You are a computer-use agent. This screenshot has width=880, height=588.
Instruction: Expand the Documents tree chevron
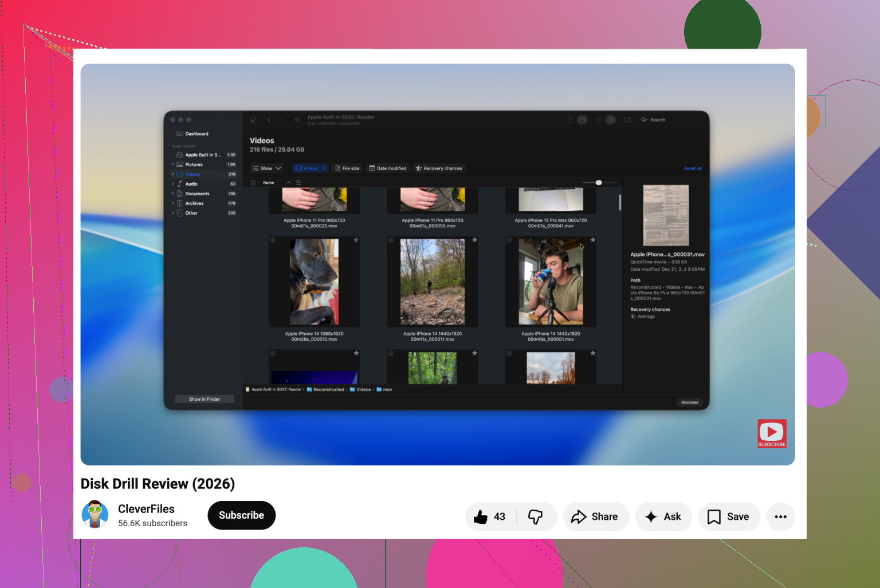173,194
